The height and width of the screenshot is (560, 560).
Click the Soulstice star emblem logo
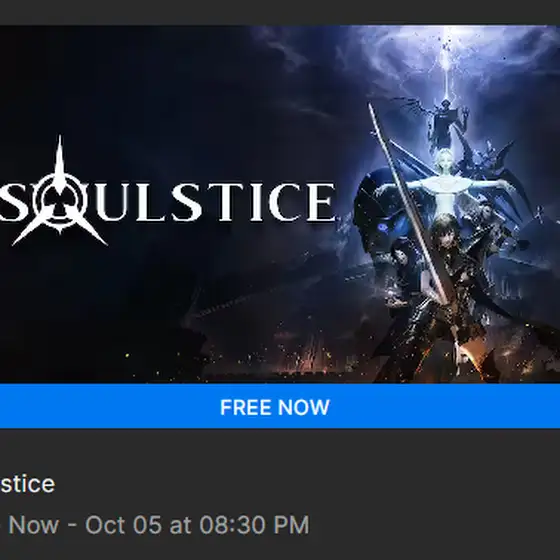[60, 193]
